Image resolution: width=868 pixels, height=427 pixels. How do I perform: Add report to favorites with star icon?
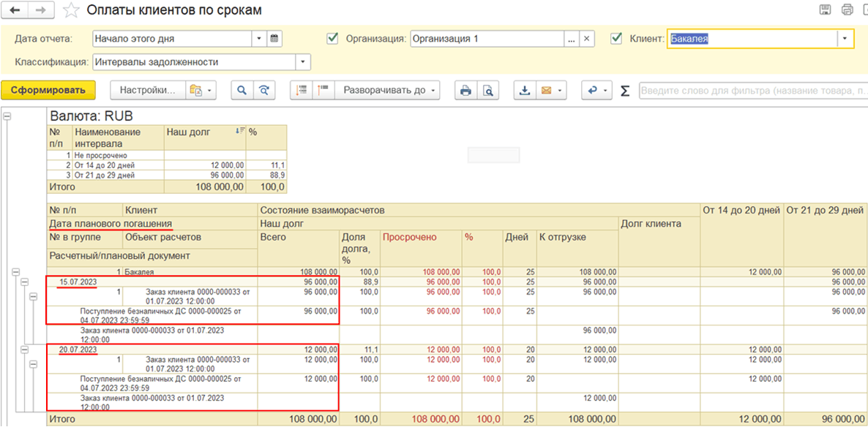tap(71, 10)
